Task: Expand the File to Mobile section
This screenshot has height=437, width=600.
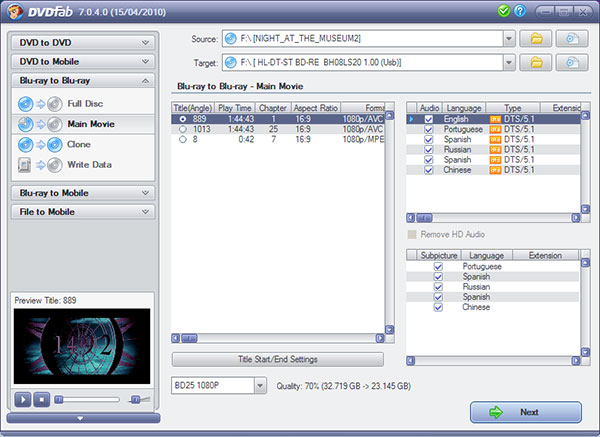Action: pos(83,212)
